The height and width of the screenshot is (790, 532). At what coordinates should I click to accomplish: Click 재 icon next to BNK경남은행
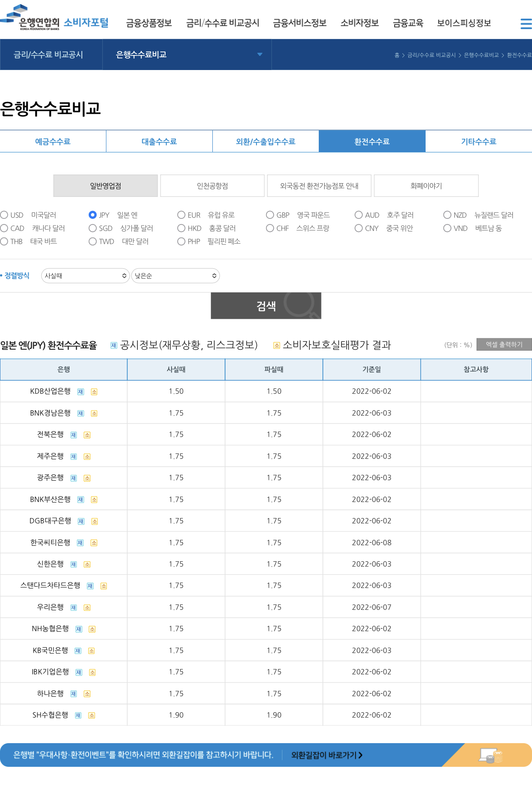click(x=80, y=414)
